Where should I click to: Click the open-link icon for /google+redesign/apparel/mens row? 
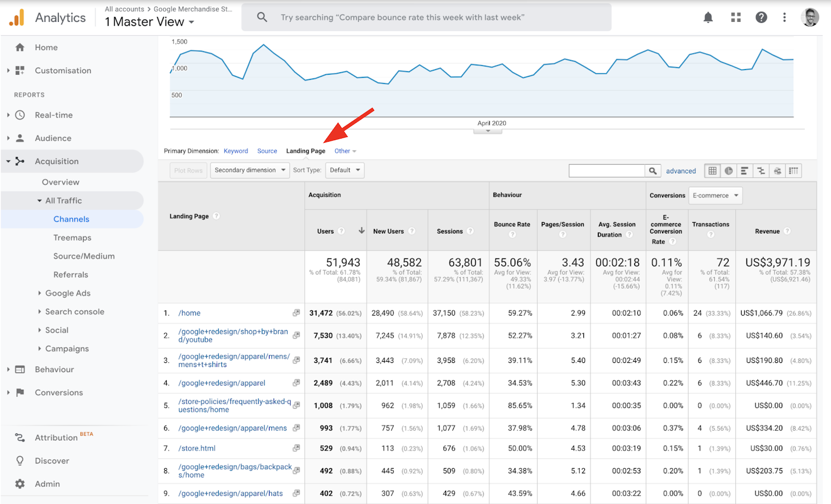click(x=296, y=428)
